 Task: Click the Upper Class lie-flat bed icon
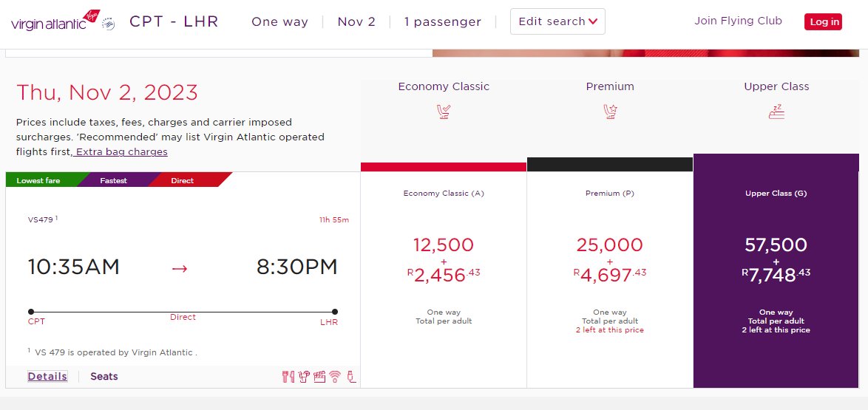pyautogui.click(x=776, y=112)
